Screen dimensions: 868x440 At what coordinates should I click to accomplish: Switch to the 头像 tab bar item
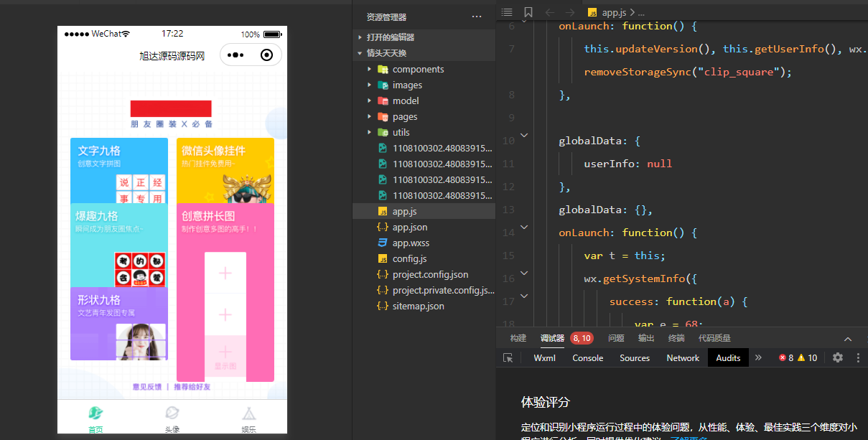[172, 419]
